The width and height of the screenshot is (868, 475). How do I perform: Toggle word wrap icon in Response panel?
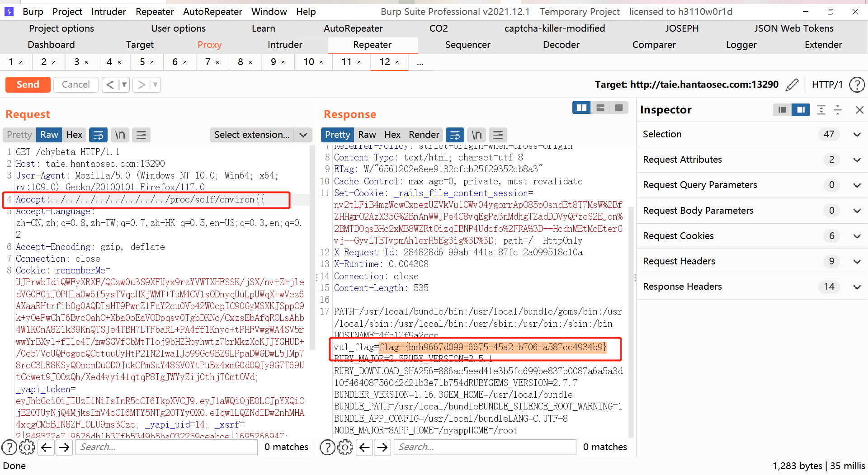455,135
